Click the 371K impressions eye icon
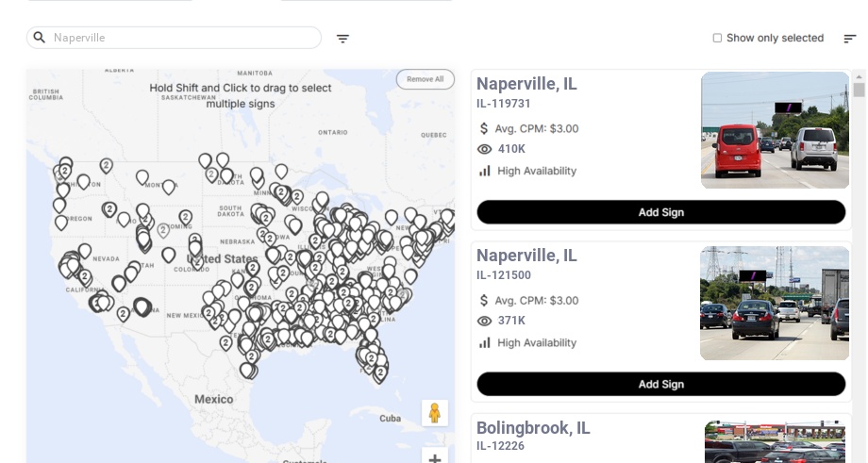This screenshot has width=868, height=463. pos(485,321)
